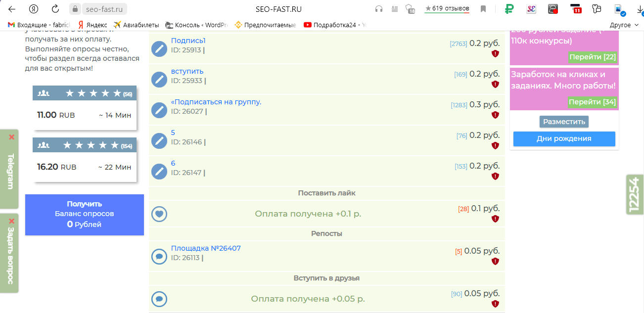644x313 pixels.
Task: Click the Перейти [22] button
Action: tap(593, 57)
